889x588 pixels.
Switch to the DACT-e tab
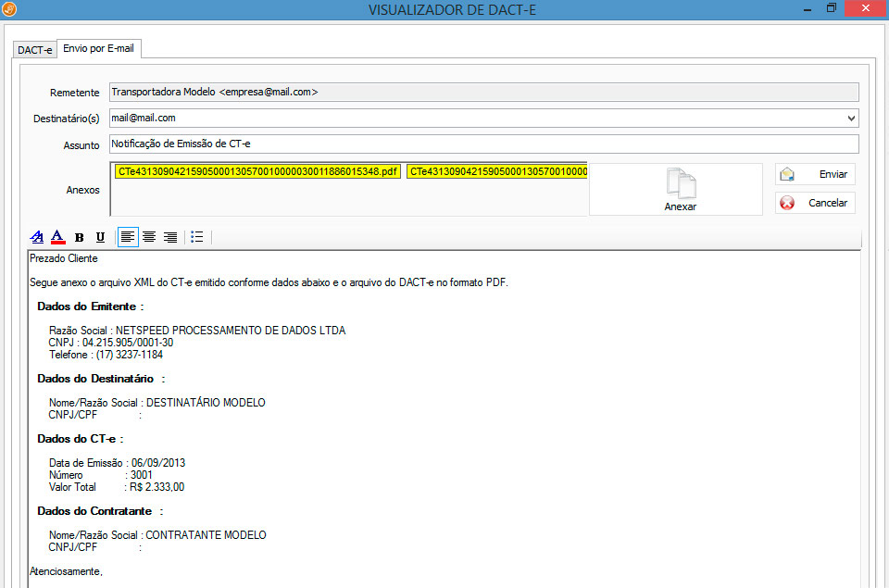coord(34,50)
